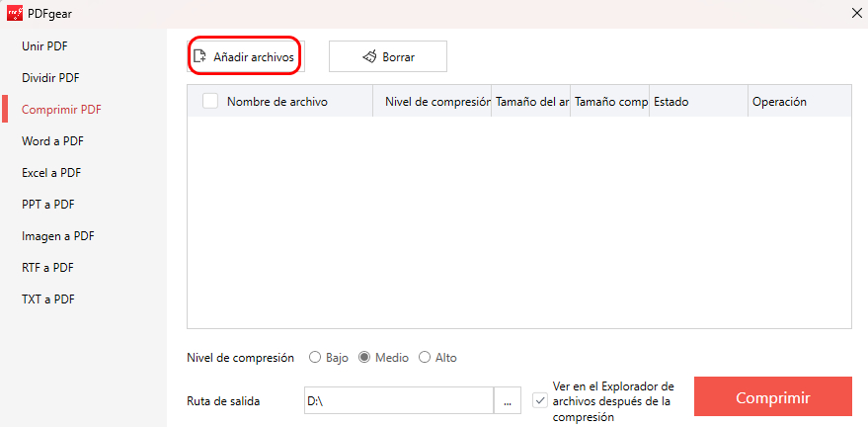Viewport: 868px width, 427px height.
Task: Click the Tamaño comprimido column header
Action: click(610, 102)
